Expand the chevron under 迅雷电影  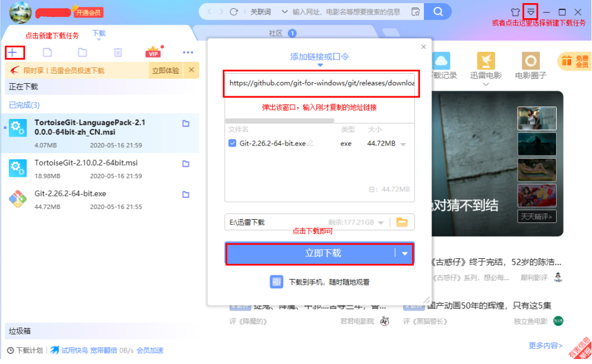tap(486, 84)
